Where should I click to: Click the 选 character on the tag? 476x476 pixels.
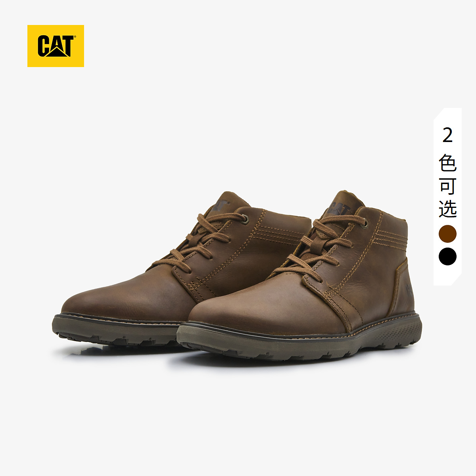tap(447, 209)
